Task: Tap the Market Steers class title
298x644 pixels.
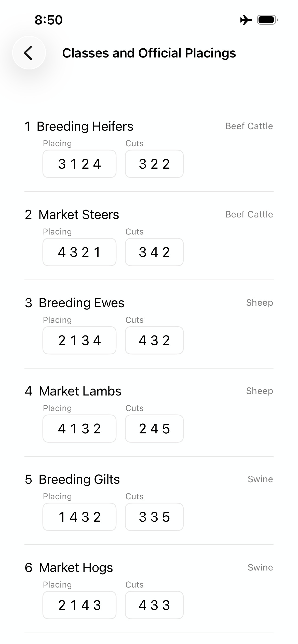Action: (79, 215)
